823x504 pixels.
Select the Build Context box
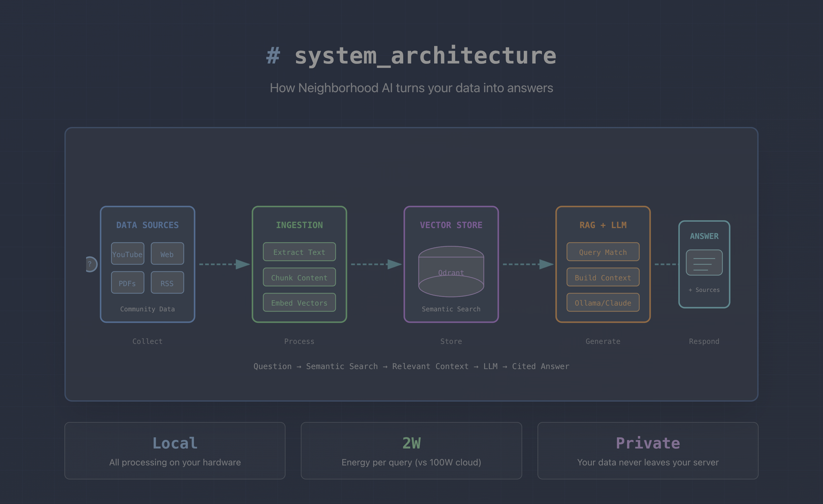[603, 277]
